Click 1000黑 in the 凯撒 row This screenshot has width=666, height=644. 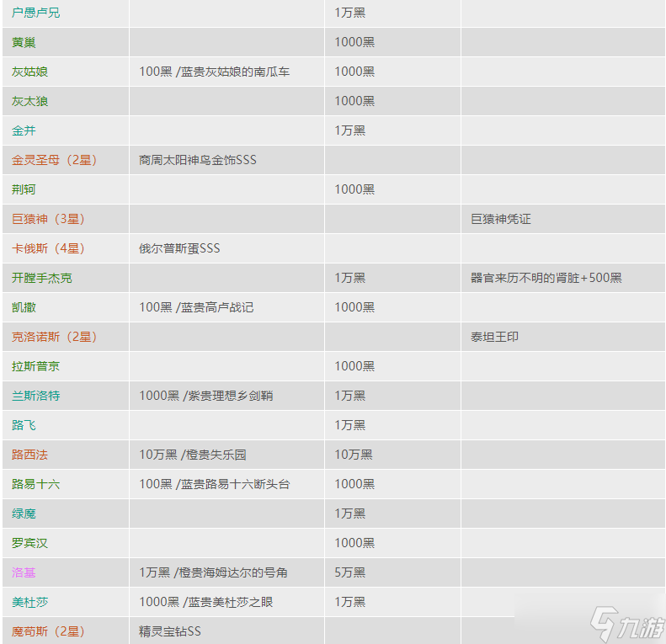tap(354, 307)
